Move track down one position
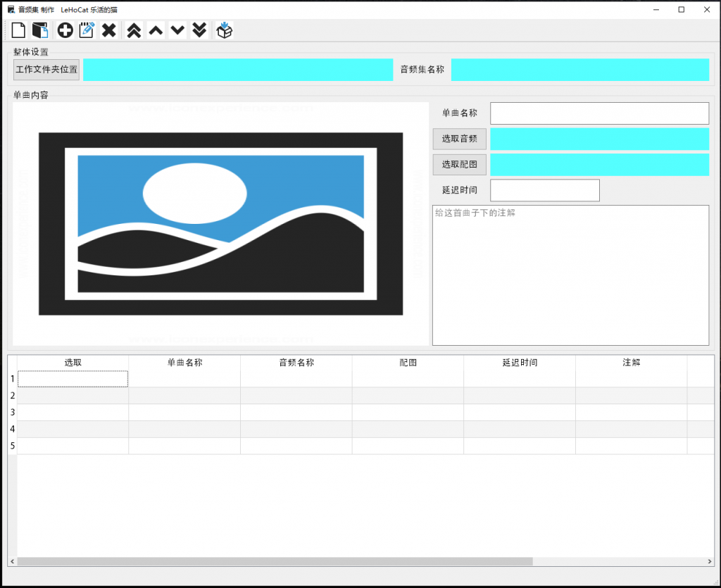 [x=177, y=30]
